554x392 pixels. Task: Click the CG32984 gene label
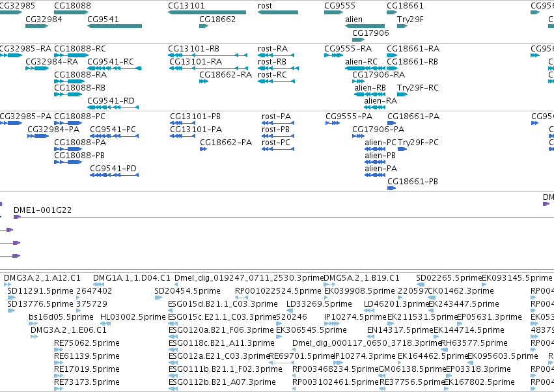[44, 19]
